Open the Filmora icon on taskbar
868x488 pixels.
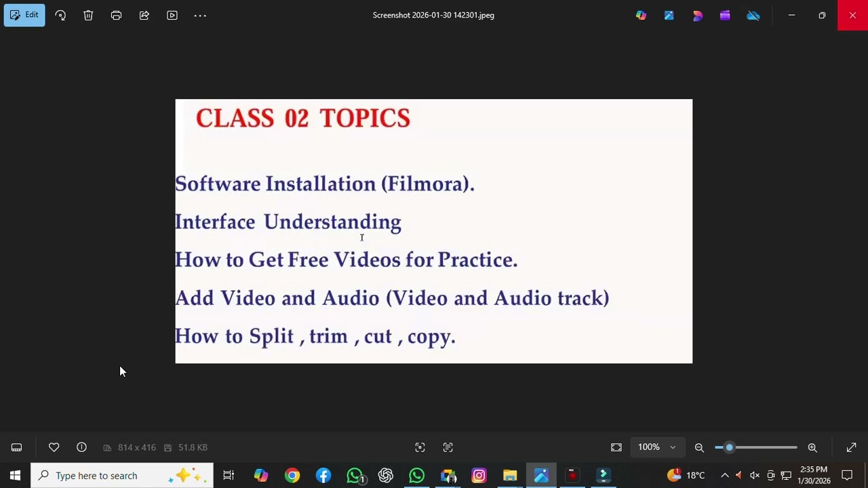click(x=604, y=475)
